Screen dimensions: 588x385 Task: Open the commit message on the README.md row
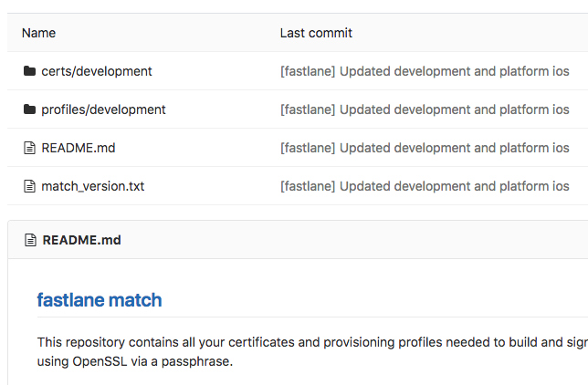pyautogui.click(x=425, y=148)
